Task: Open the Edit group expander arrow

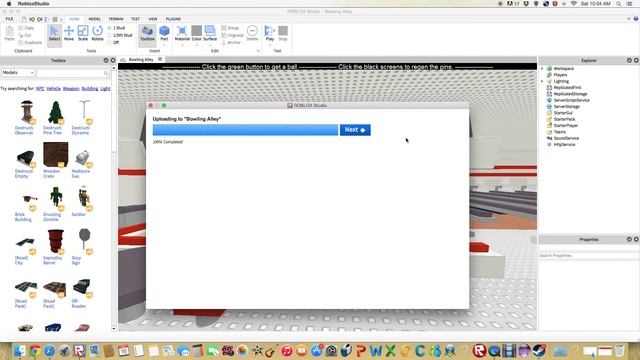Action: [x=258, y=51]
